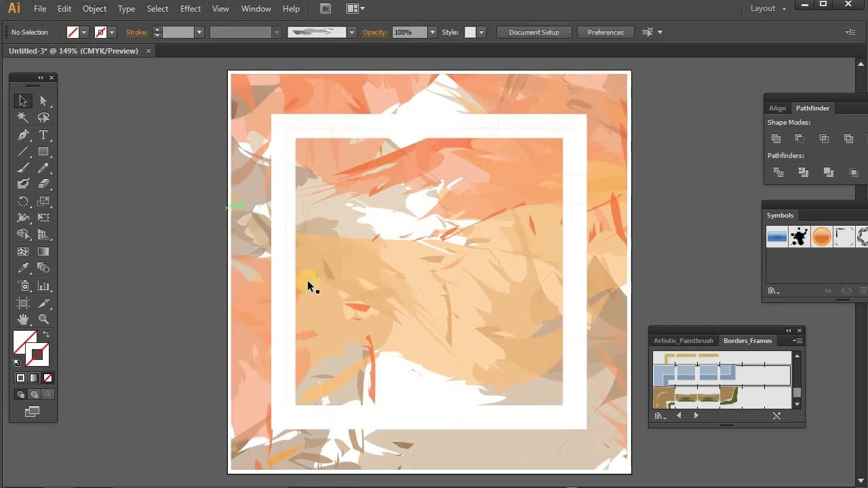Select the Pen tool
The image size is (868, 488).
(22, 135)
